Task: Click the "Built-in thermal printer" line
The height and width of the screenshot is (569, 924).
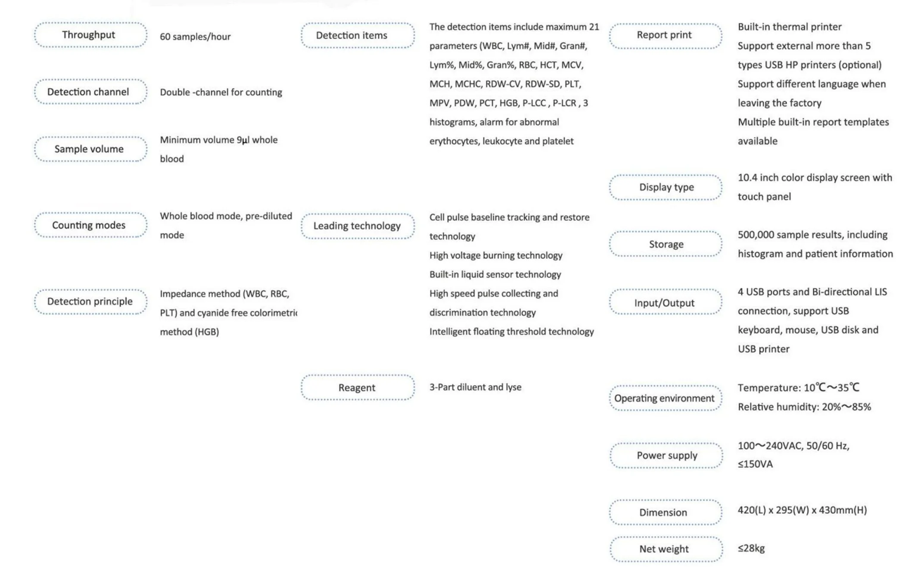Action: (x=790, y=27)
